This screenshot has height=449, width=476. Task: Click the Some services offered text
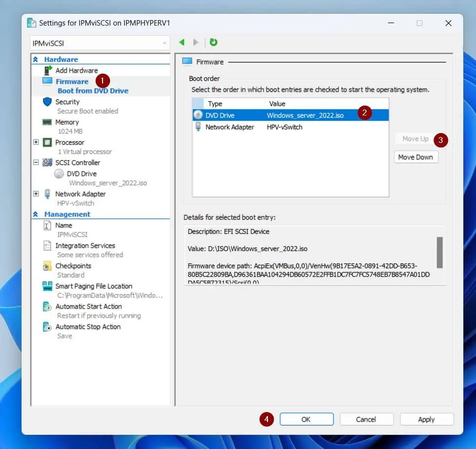[90, 255]
